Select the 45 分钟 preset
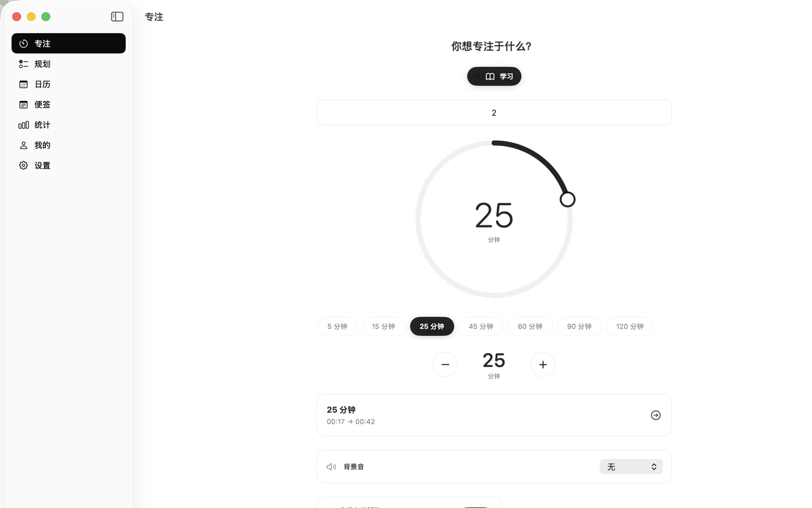 pyautogui.click(x=481, y=326)
